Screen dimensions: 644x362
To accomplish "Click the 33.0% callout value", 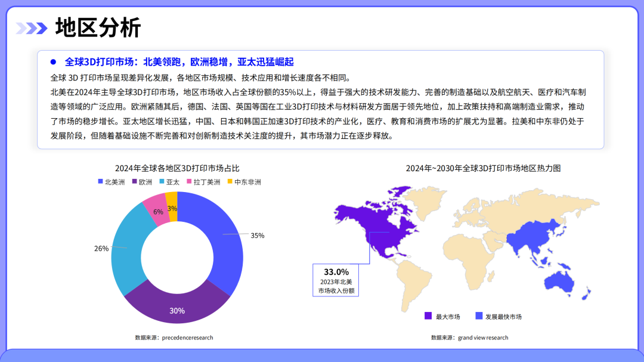I will click(336, 272).
